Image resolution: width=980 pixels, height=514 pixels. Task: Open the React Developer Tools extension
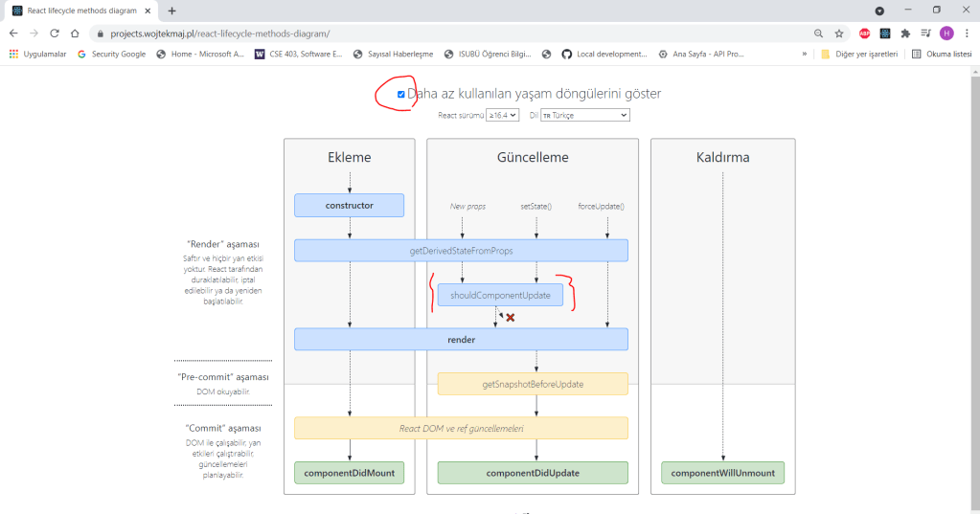(x=885, y=33)
